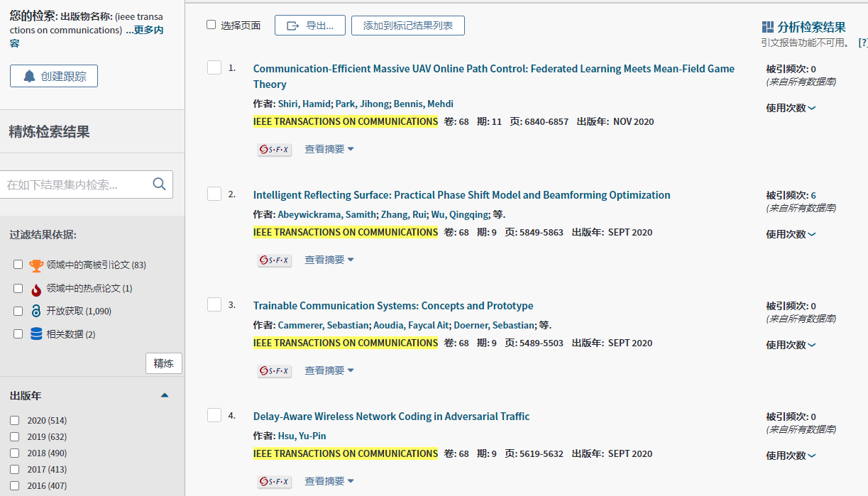Screen dimensions: 868x496
Task: Click author Hsu, Yu-Pin
Action: coord(302,436)
